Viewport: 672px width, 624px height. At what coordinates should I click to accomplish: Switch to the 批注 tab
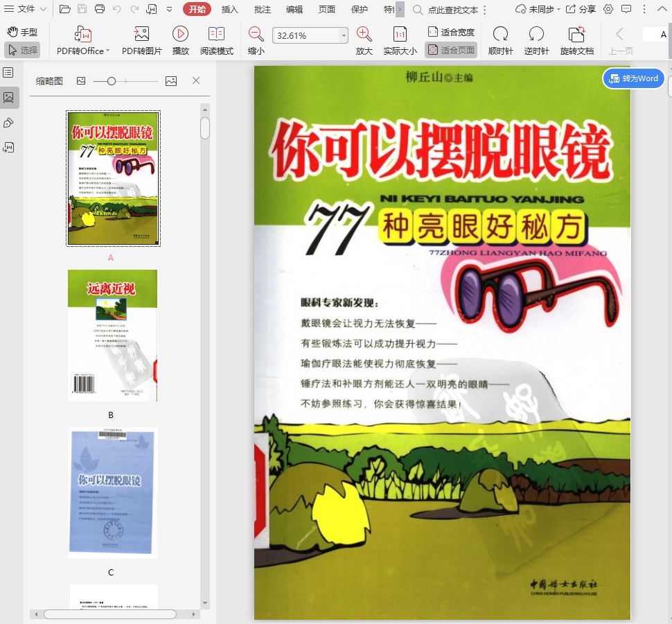263,9
